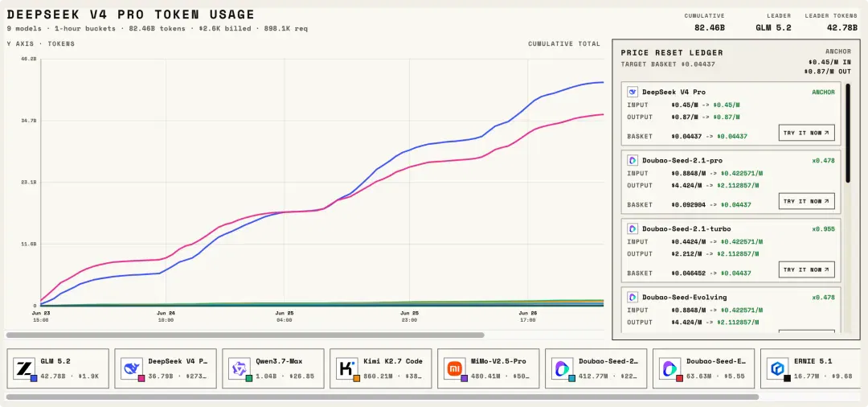Viewport: 868px width, 407px height.
Task: Click the cumulative value 82.46B
Action: 710,27
